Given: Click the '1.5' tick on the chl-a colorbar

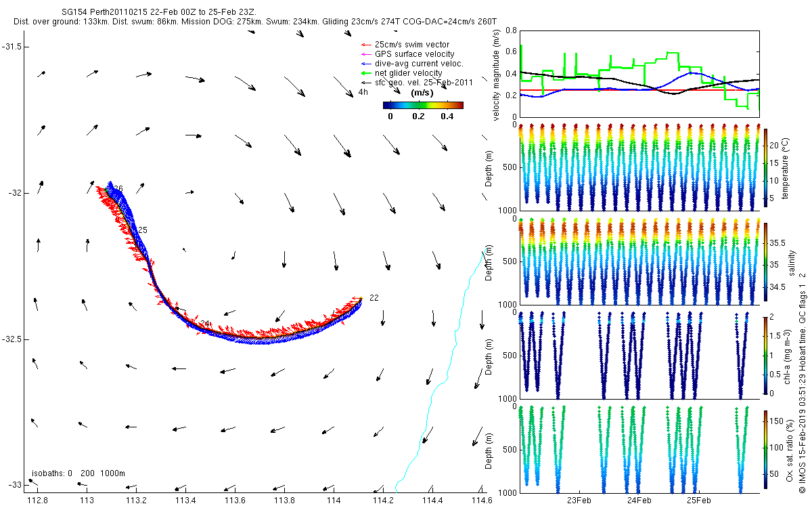Looking at the screenshot, I should 775,335.
